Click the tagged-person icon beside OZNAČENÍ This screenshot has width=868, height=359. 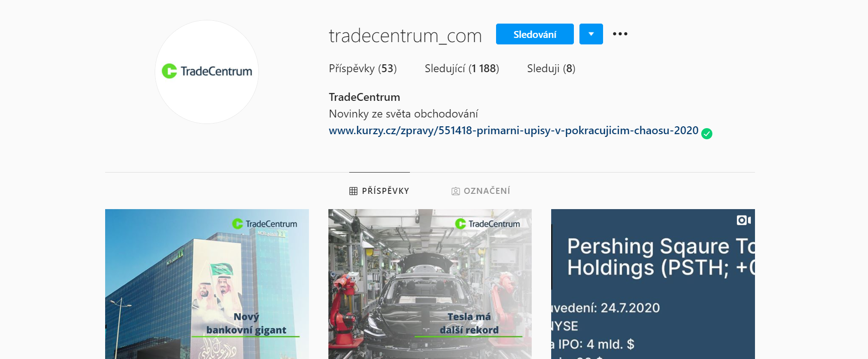(x=456, y=191)
